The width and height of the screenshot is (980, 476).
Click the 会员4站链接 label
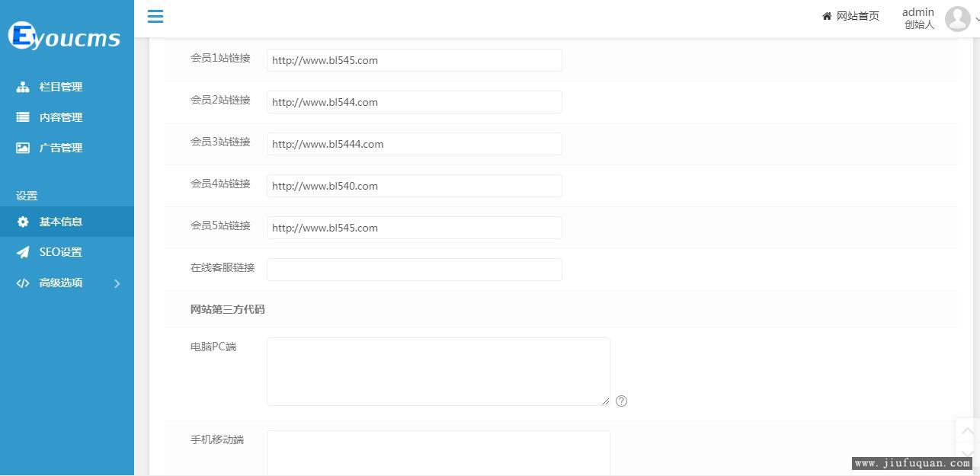coord(220,184)
